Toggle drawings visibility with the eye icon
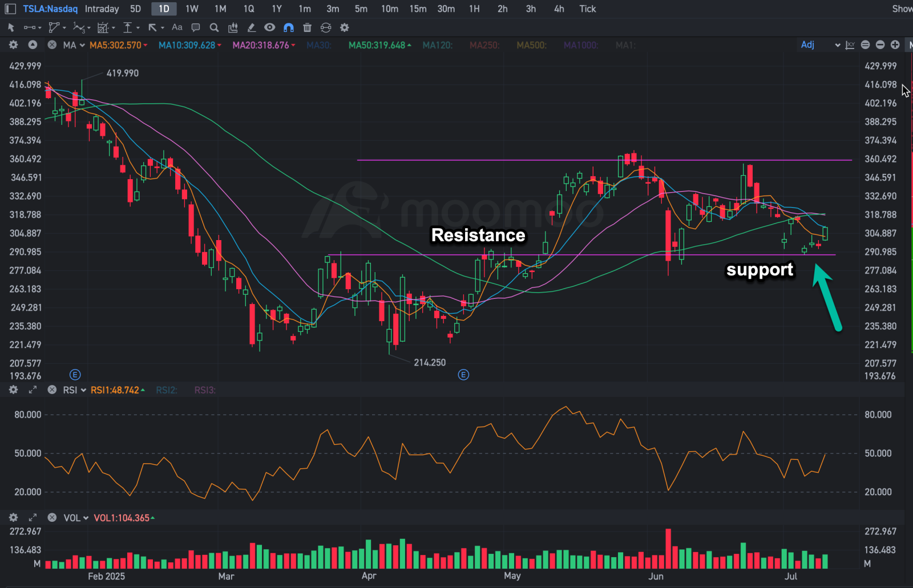 point(270,27)
